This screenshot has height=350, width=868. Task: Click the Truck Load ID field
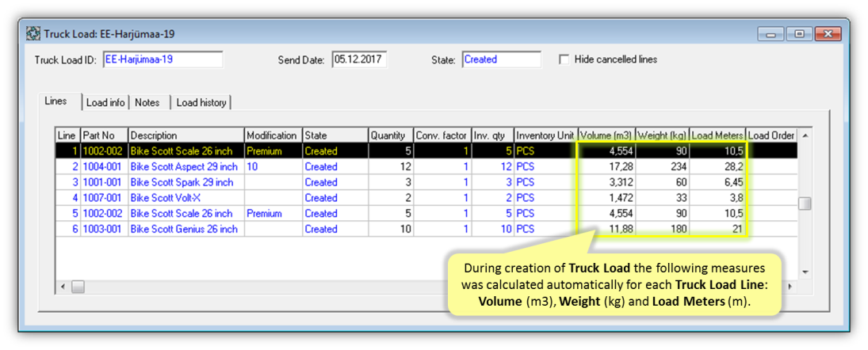(x=163, y=59)
